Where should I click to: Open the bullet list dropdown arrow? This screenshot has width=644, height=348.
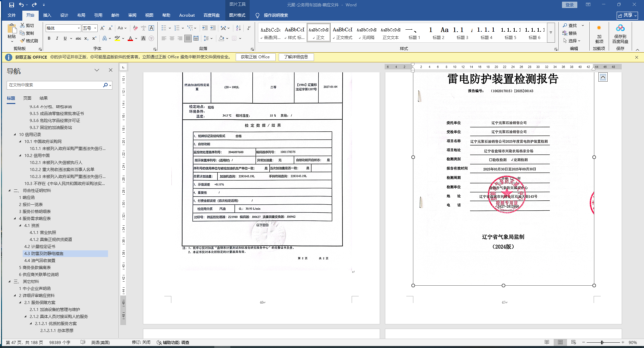(x=170, y=28)
